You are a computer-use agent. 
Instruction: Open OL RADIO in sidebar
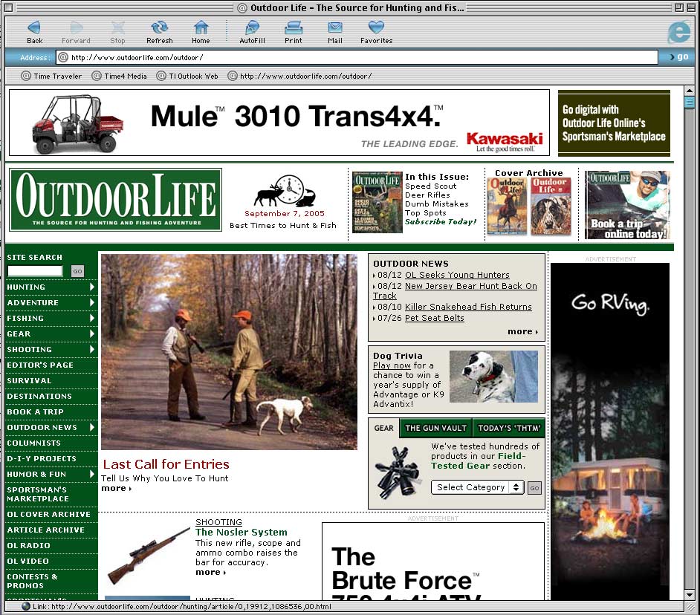click(x=28, y=545)
